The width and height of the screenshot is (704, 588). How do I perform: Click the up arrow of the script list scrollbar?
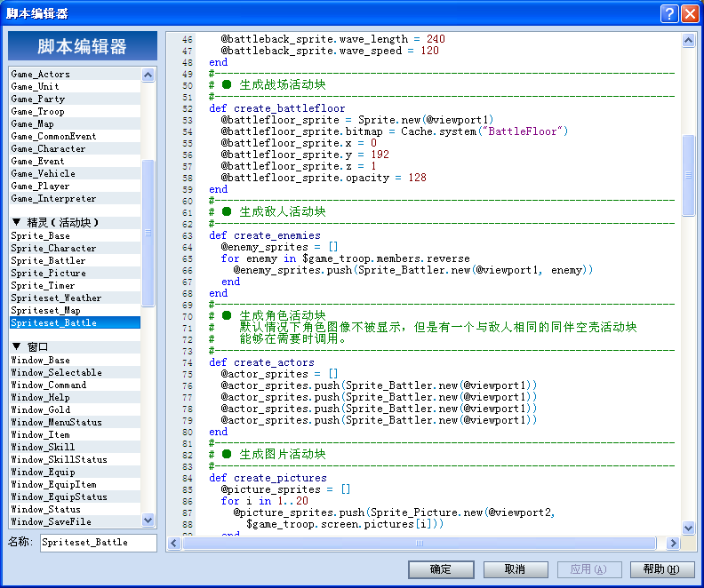[x=148, y=75]
